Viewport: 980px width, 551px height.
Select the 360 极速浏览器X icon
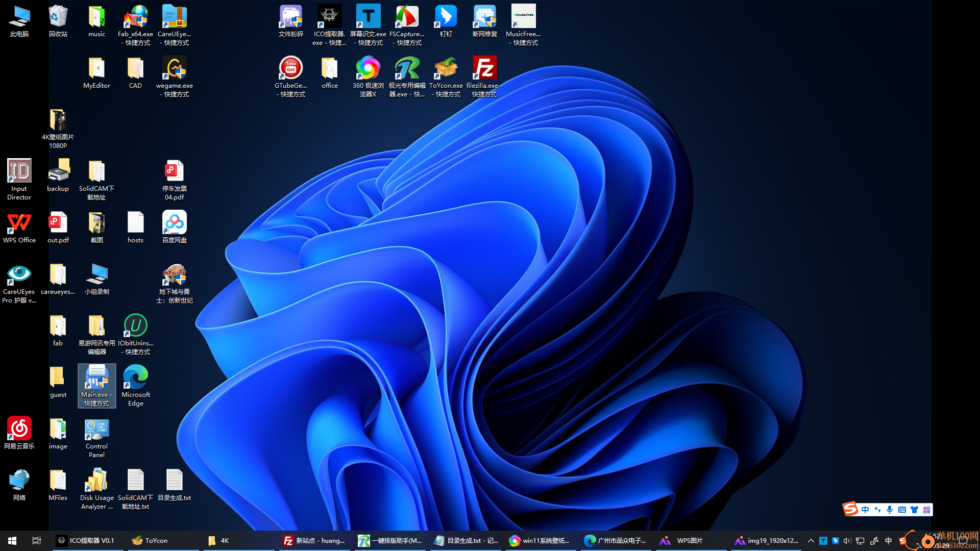point(368,77)
